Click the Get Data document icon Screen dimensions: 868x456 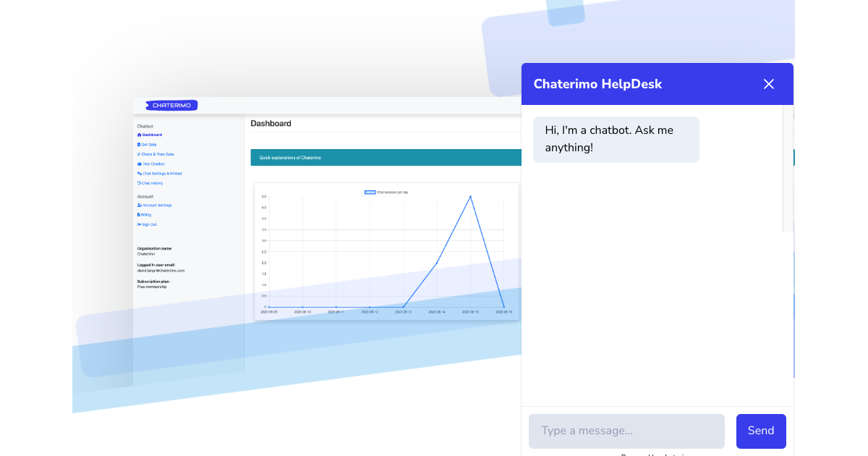point(139,145)
